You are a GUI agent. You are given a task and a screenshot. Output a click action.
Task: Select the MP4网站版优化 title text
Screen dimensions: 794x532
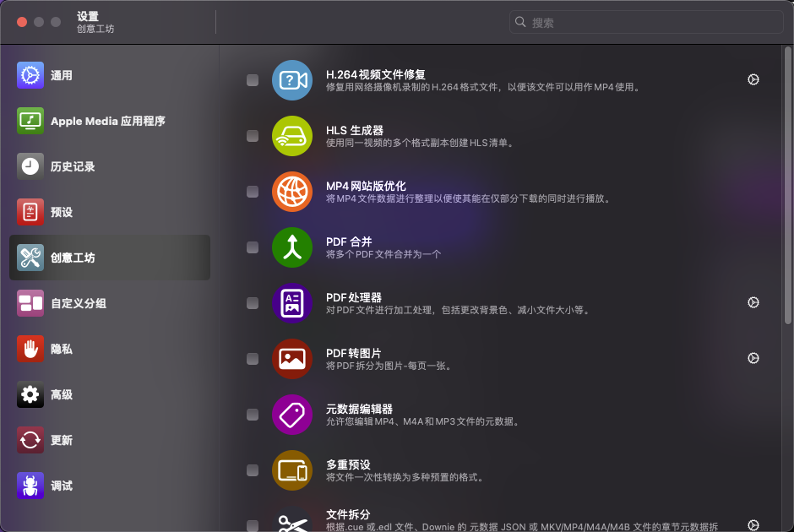coord(366,186)
